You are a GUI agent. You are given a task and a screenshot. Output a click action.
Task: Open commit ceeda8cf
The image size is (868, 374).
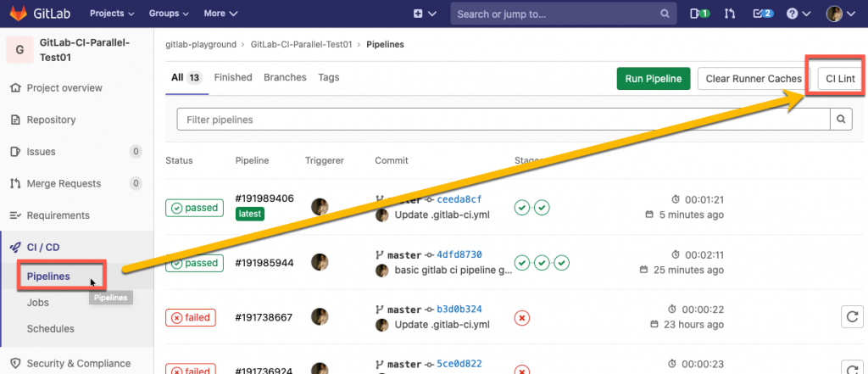pyautogui.click(x=459, y=199)
